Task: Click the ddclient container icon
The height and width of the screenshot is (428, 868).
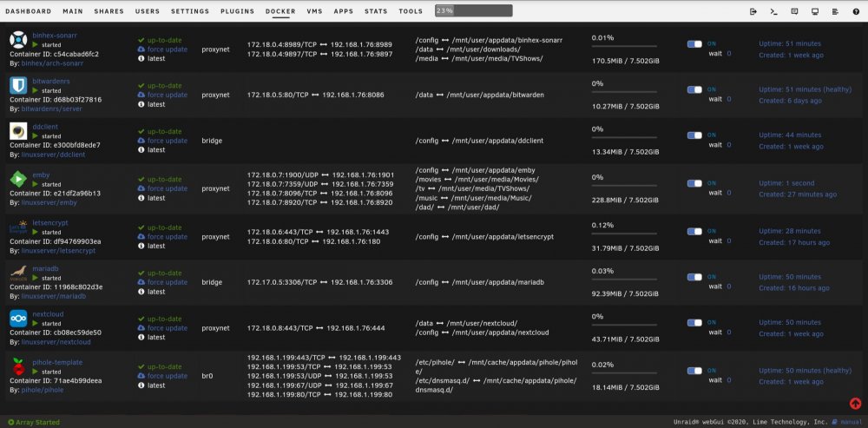Action: click(x=18, y=131)
